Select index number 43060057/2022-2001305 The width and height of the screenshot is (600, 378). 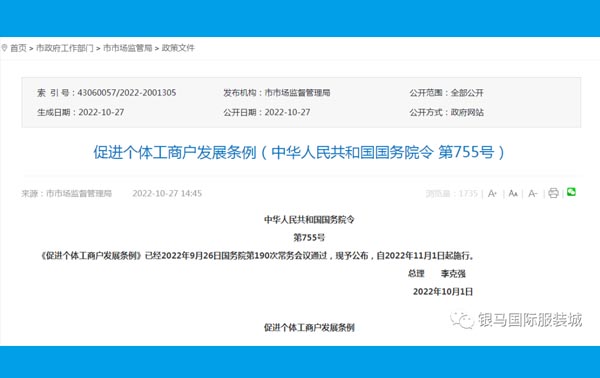click(127, 93)
